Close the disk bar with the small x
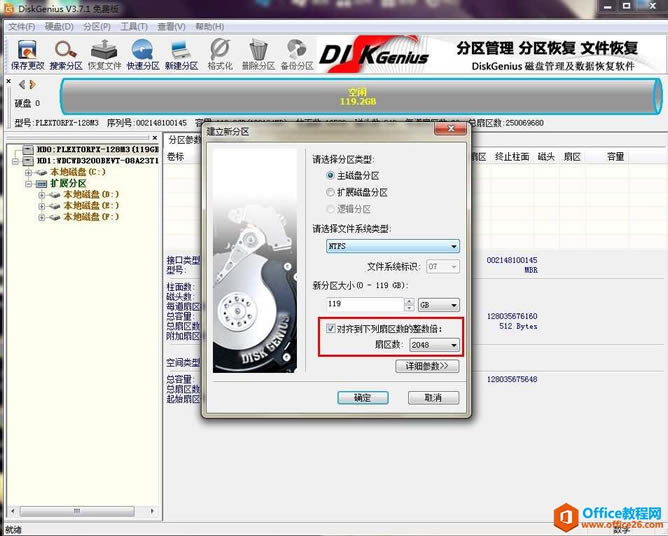Viewport: 668px width, 536px height. coord(8,81)
